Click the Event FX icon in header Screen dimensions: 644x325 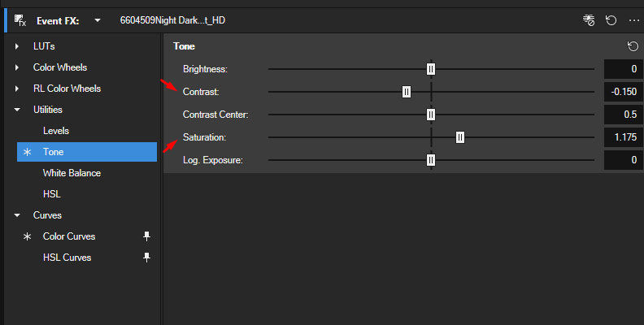(x=20, y=20)
